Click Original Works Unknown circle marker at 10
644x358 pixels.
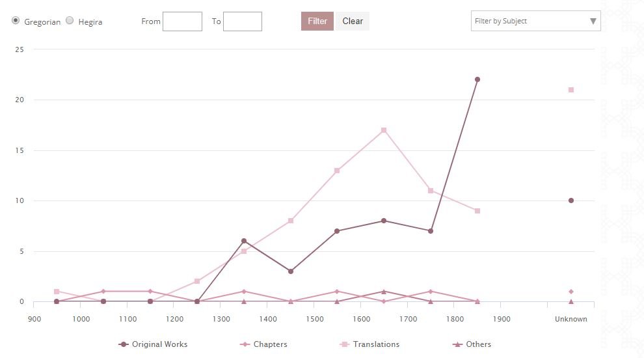[571, 200]
